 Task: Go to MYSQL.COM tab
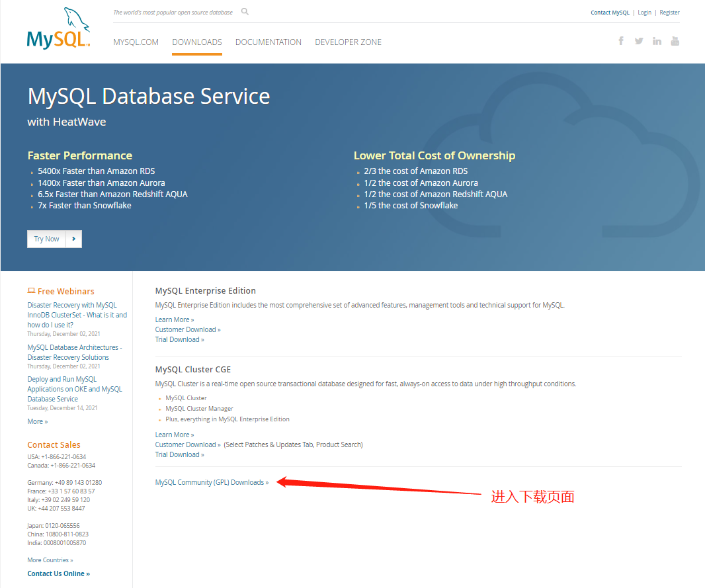click(x=136, y=42)
